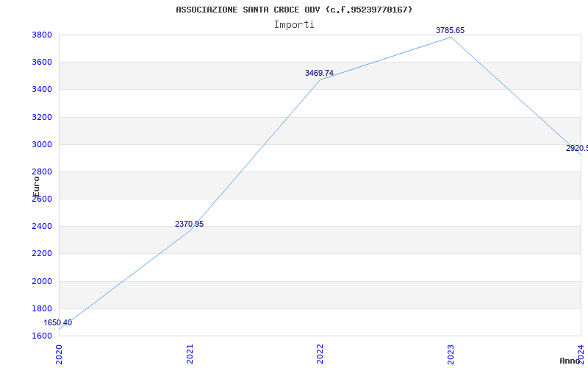Select the 2370.95 data label
Screen dimensions: 588x368
click(x=190, y=224)
